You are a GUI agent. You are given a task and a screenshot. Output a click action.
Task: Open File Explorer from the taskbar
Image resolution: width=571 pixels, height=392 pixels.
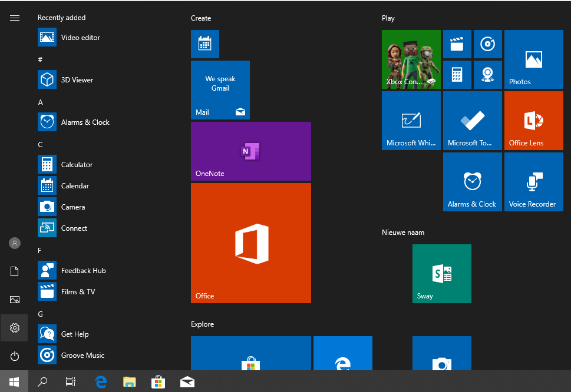tap(129, 381)
